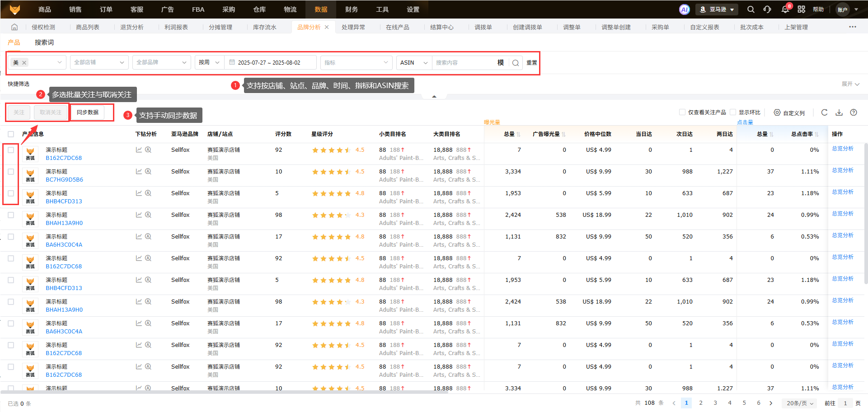Open the notification bell
Screen dimensions: 868x412
[x=785, y=9]
